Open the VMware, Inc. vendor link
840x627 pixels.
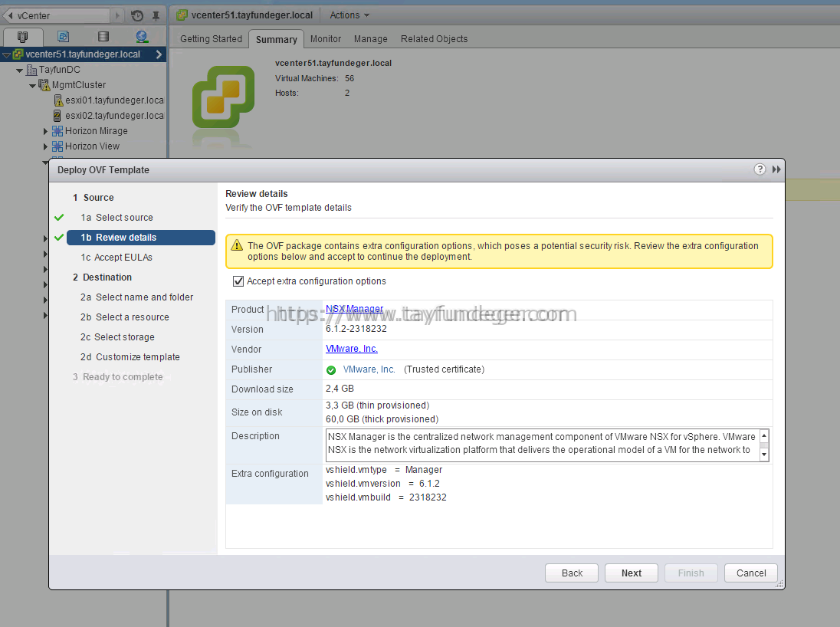352,349
